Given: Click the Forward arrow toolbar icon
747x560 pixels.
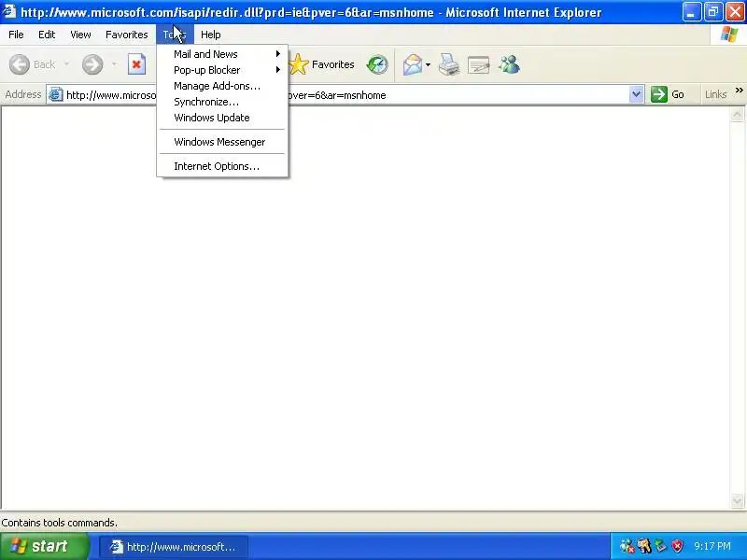Looking at the screenshot, I should pos(92,64).
